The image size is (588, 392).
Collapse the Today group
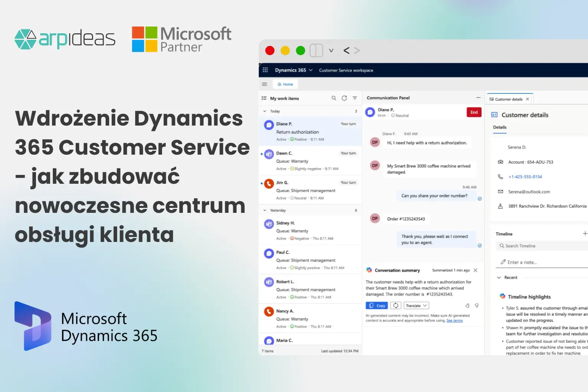265,111
